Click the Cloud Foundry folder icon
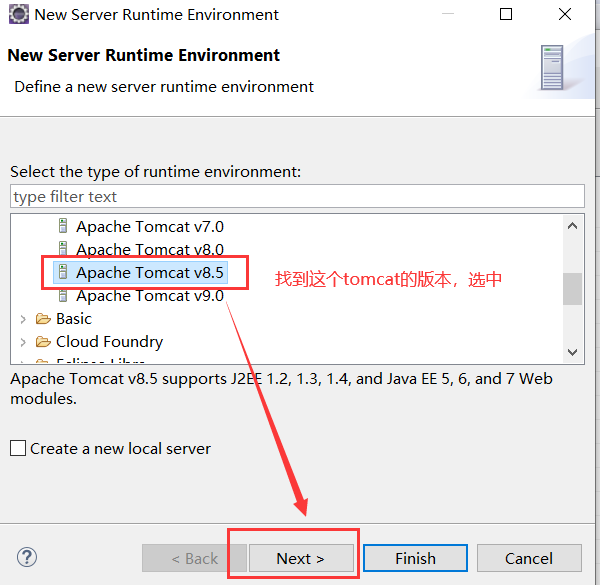 tap(43, 341)
